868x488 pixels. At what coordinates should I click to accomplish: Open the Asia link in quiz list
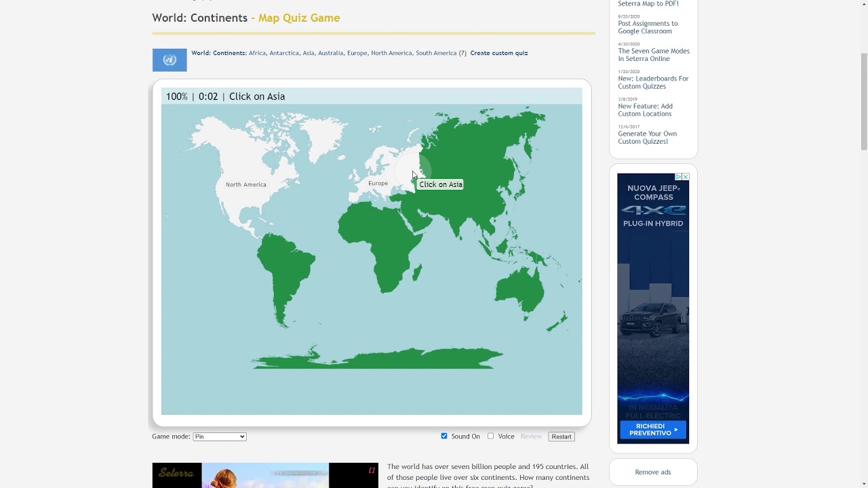click(309, 53)
